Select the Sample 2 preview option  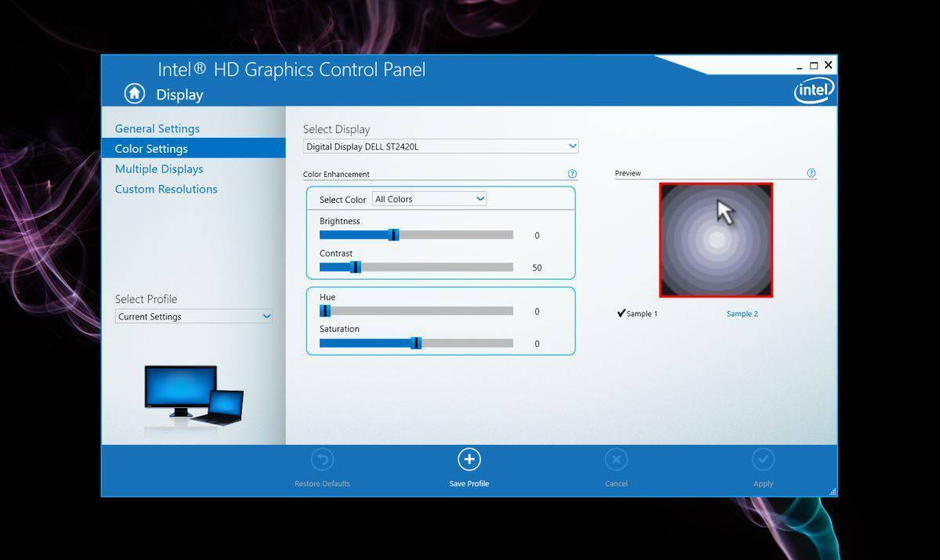(x=742, y=313)
